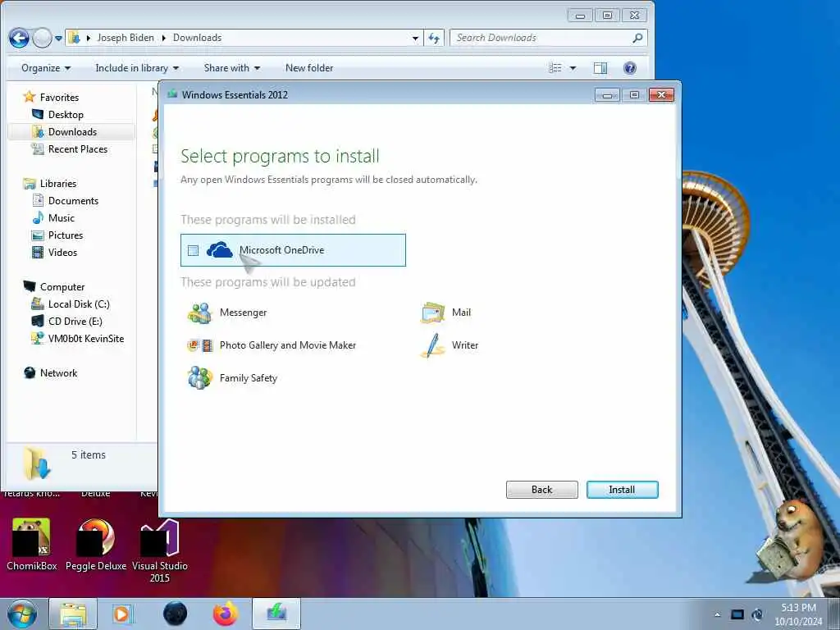Open the ChomikBox desktop shortcut
The image size is (840, 630).
coord(32,545)
